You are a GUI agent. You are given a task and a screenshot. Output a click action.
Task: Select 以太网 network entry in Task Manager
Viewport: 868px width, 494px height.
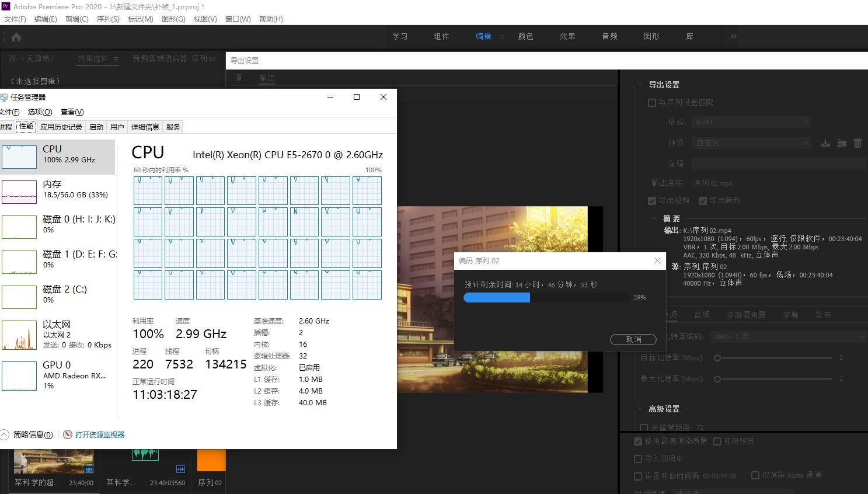[x=58, y=334]
